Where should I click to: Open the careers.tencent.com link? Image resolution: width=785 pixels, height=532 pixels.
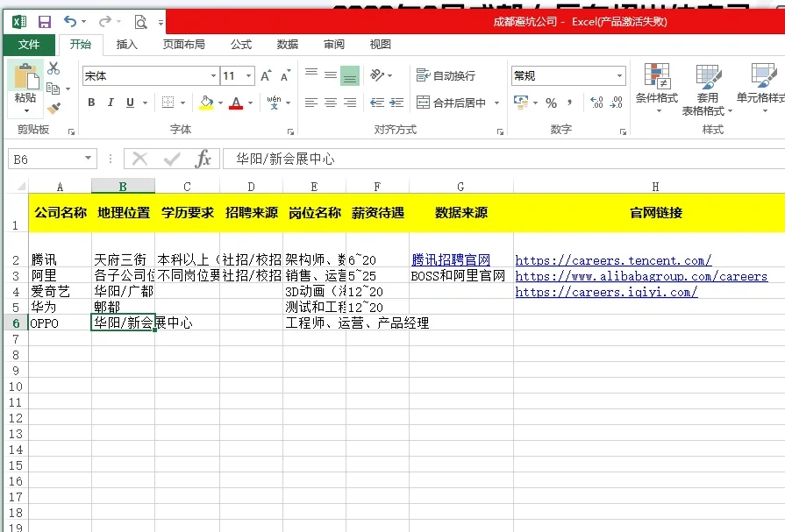(x=613, y=260)
